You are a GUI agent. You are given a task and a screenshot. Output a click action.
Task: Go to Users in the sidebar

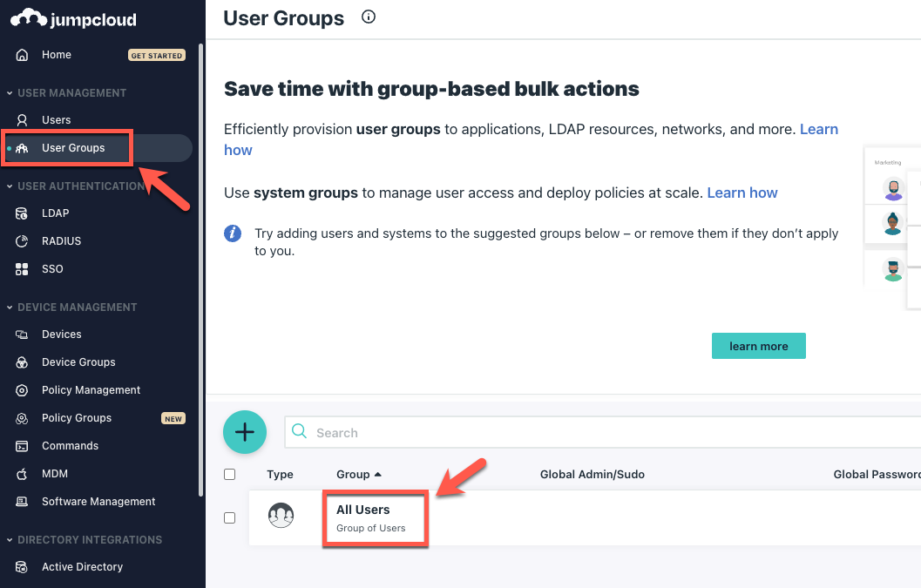[57, 120]
